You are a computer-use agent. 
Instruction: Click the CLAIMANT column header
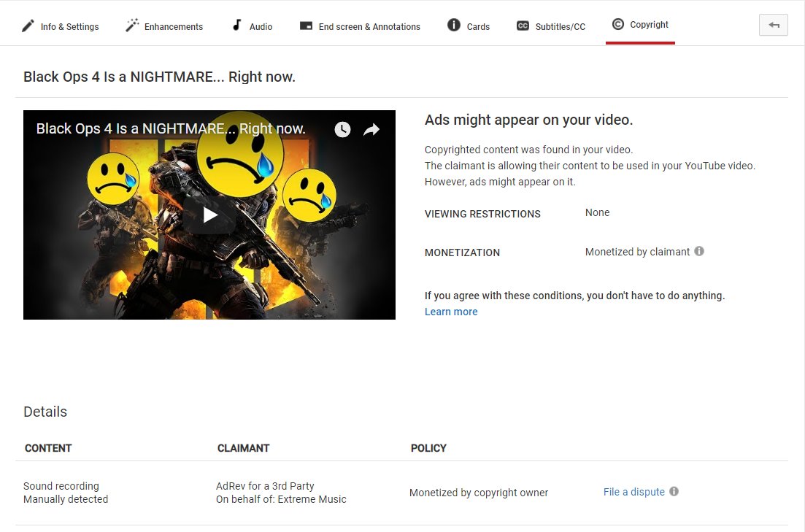(243, 448)
